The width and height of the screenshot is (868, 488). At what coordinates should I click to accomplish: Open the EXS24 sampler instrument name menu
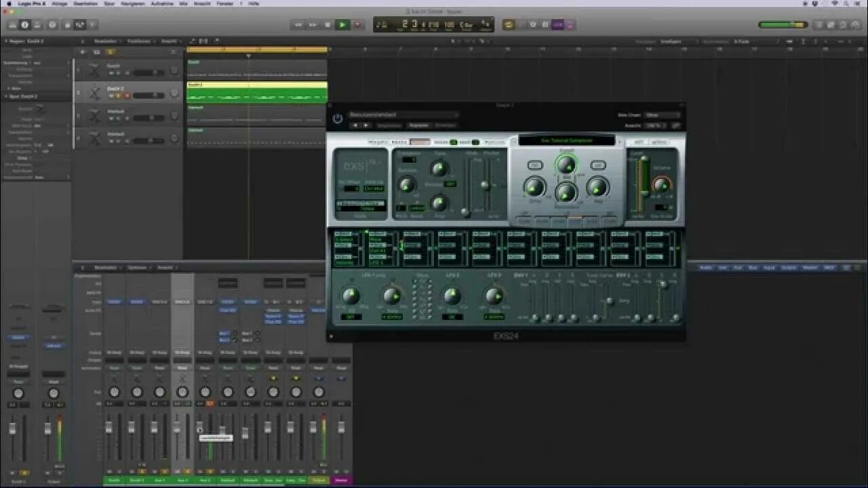point(567,141)
